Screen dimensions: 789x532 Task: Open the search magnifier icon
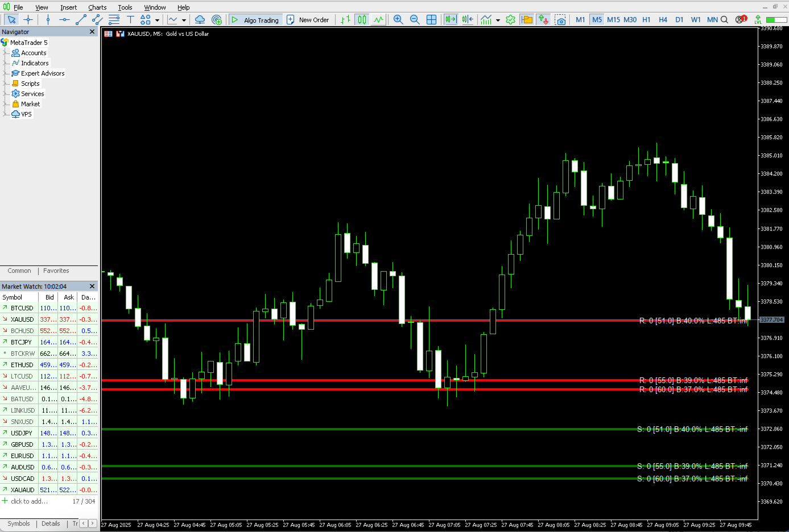tap(724, 20)
